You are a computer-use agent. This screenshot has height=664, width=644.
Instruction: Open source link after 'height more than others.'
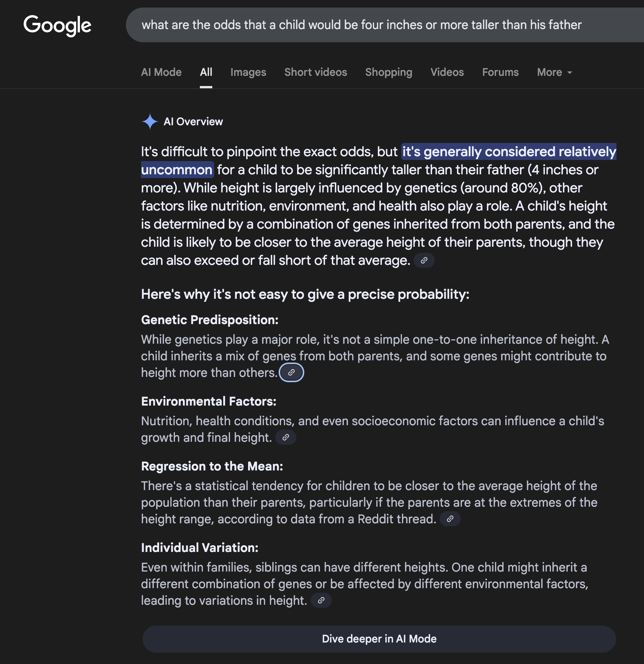[x=291, y=373]
